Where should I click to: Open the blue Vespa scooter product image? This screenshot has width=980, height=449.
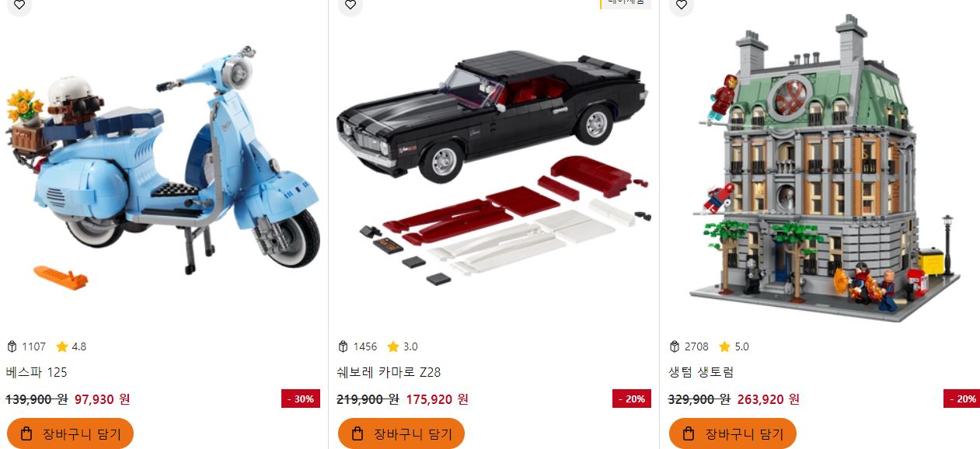coord(164,163)
